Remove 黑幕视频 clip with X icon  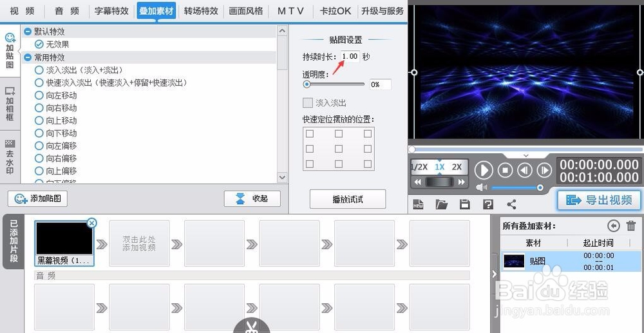pyautogui.click(x=92, y=223)
